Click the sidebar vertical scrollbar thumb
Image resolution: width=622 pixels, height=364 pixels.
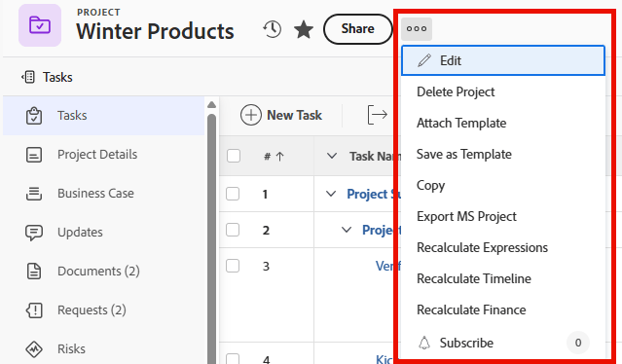coord(212,239)
